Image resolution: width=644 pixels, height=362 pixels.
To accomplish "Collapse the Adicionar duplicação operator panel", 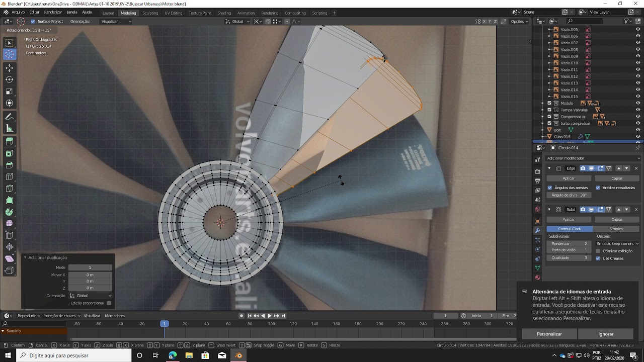I will point(25,257).
